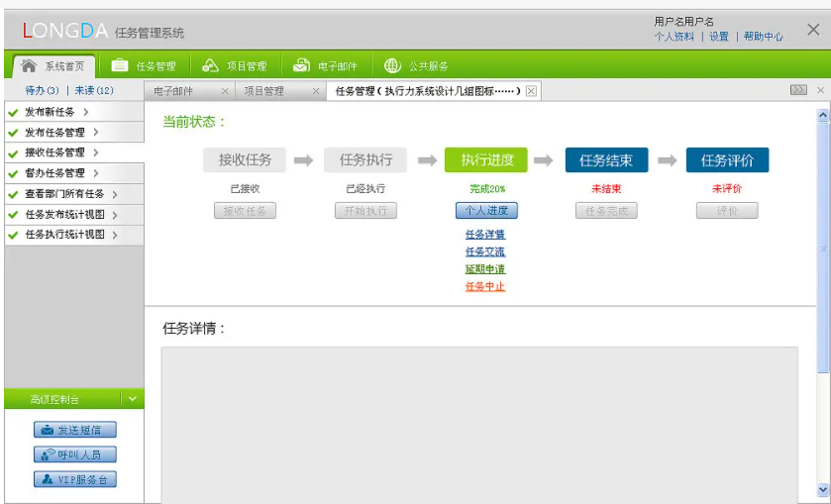Image resolution: width=831 pixels, height=504 pixels.
Task: Click the 项目管理 hierarchy icon
Action: [x=210, y=66]
